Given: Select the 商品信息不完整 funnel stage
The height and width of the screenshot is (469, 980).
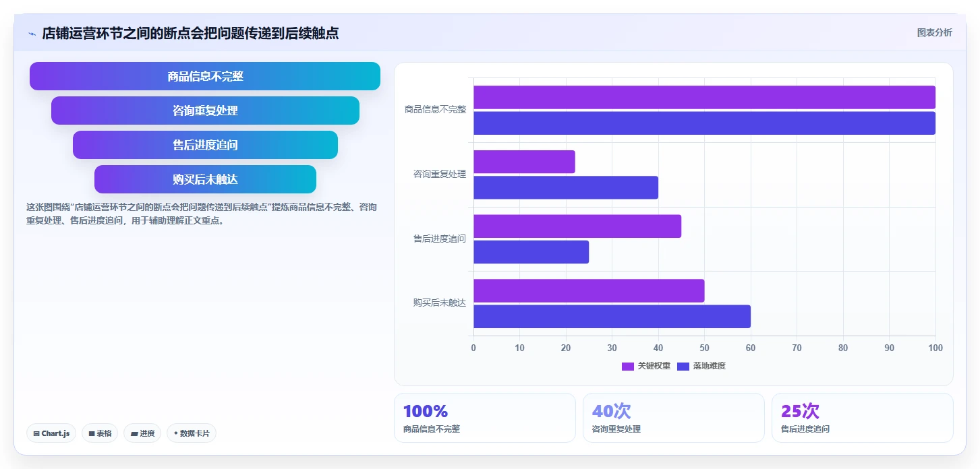Looking at the screenshot, I should (205, 76).
